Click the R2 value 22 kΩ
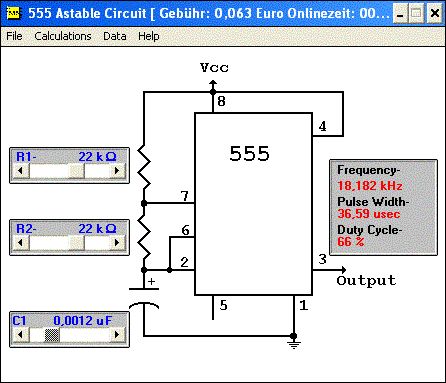 (97, 228)
